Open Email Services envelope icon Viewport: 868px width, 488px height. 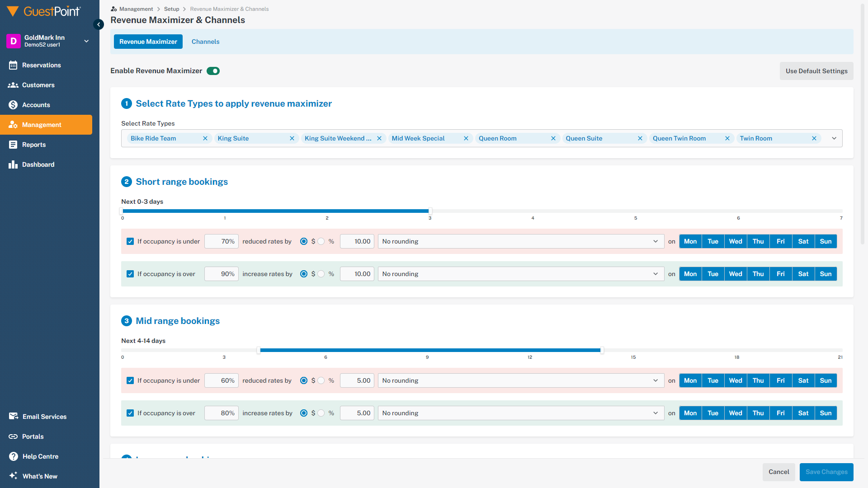pos(13,417)
